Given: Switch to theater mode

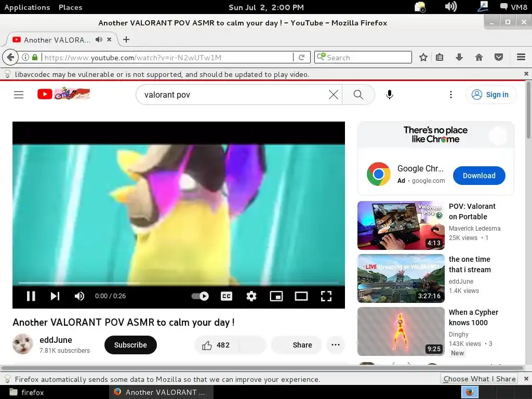Looking at the screenshot, I should pos(301,296).
